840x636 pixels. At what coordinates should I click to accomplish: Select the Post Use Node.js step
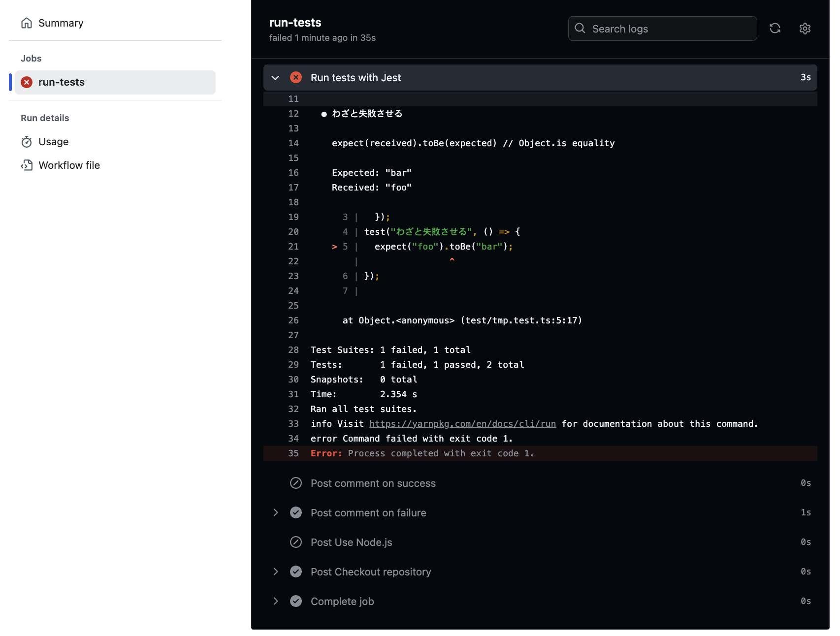351,542
